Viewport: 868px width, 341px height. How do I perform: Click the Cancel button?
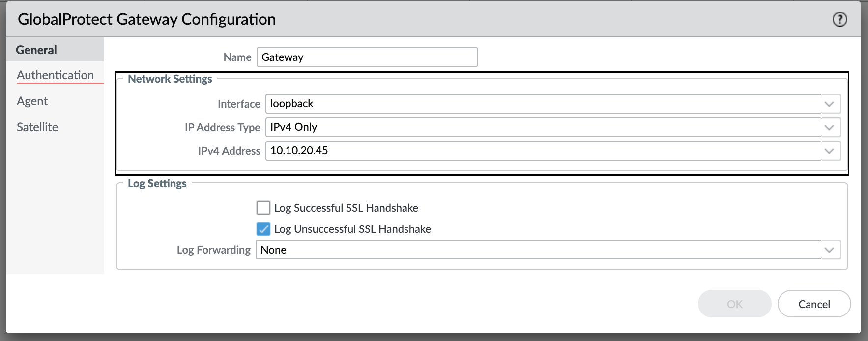point(814,304)
